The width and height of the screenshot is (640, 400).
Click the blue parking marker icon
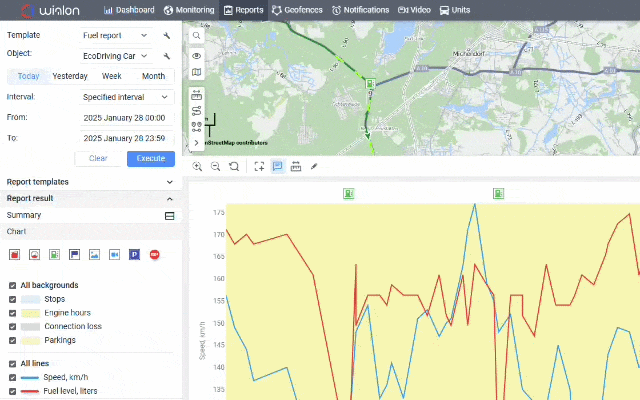134,255
